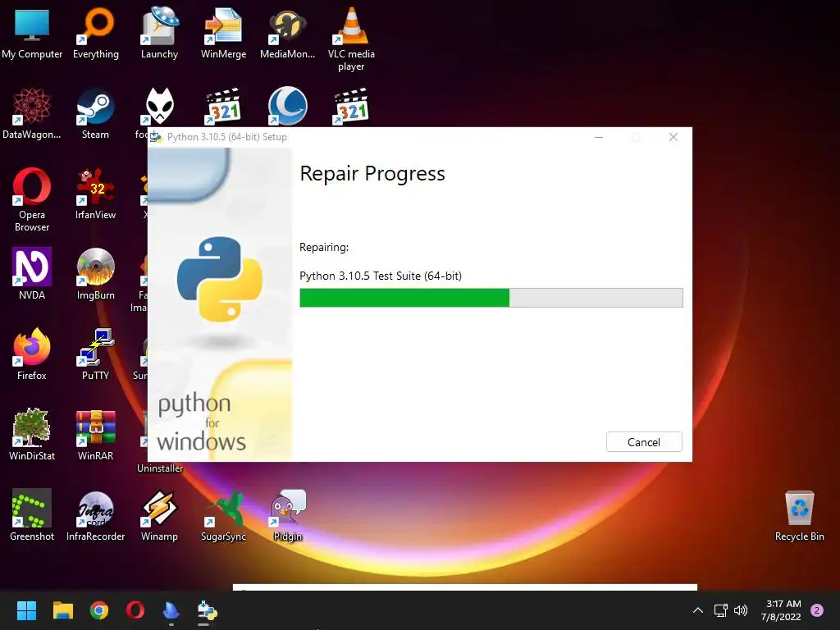840x630 pixels.
Task: Minimize the Python Setup window
Action: point(599,137)
